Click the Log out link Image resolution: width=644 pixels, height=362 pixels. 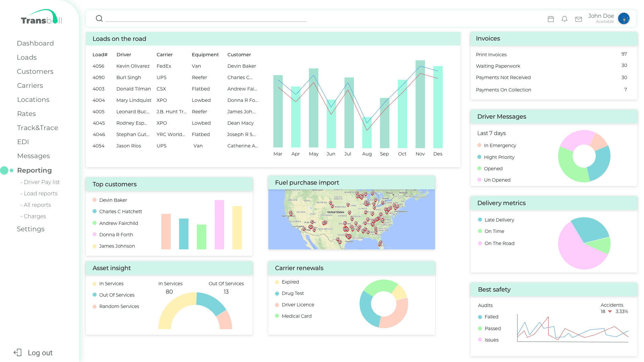(x=40, y=353)
